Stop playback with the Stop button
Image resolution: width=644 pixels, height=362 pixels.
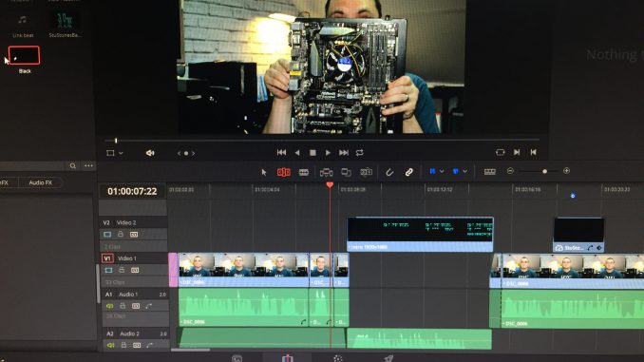tap(313, 153)
